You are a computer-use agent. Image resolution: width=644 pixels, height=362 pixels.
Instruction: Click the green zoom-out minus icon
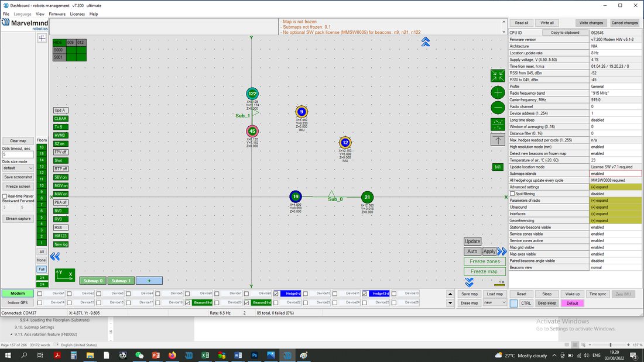tap(498, 108)
